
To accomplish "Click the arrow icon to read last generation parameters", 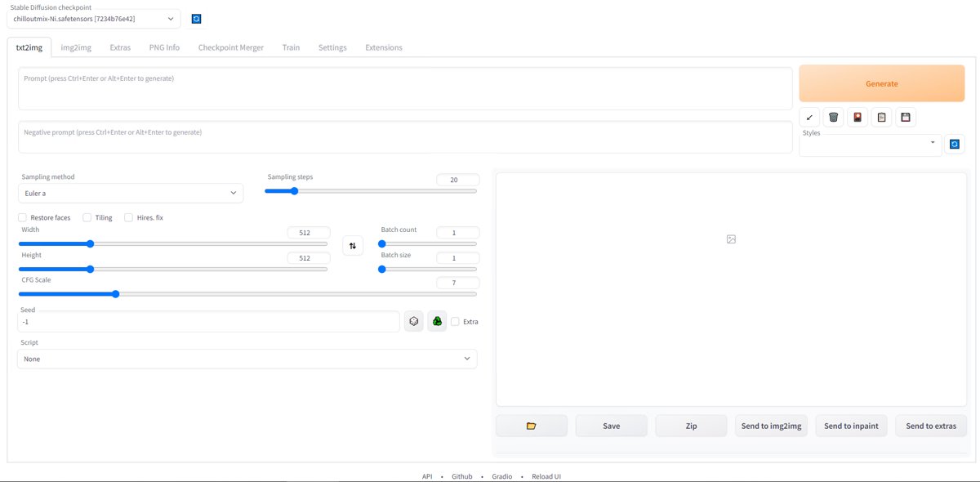I will coord(808,118).
